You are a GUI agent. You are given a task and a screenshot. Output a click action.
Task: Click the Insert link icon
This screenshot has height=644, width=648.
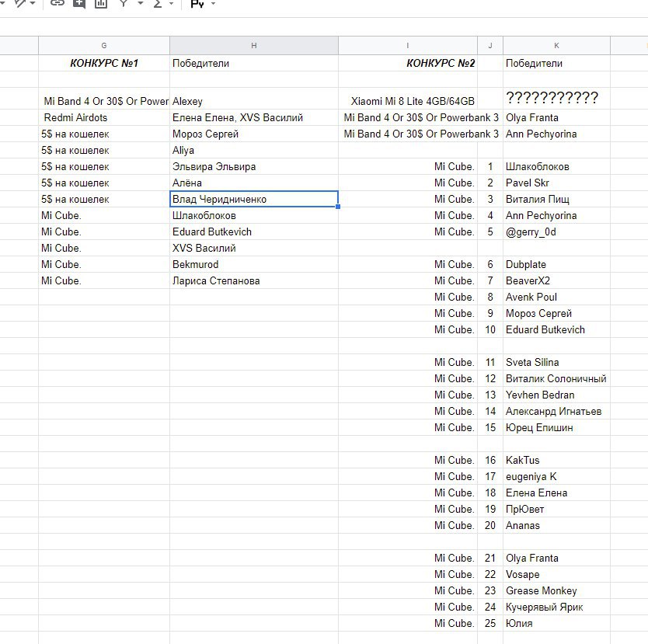(57, 3)
